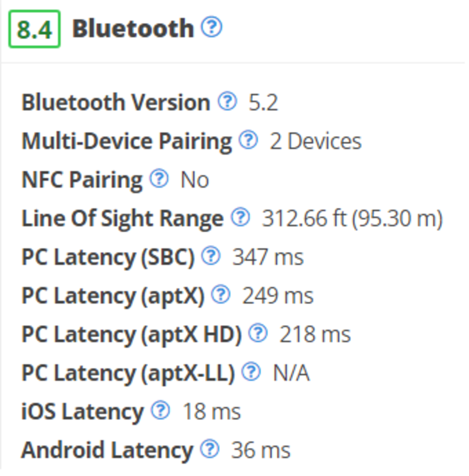Show the iOS Latency help icon
This screenshot has height=476, width=469.
[160, 411]
